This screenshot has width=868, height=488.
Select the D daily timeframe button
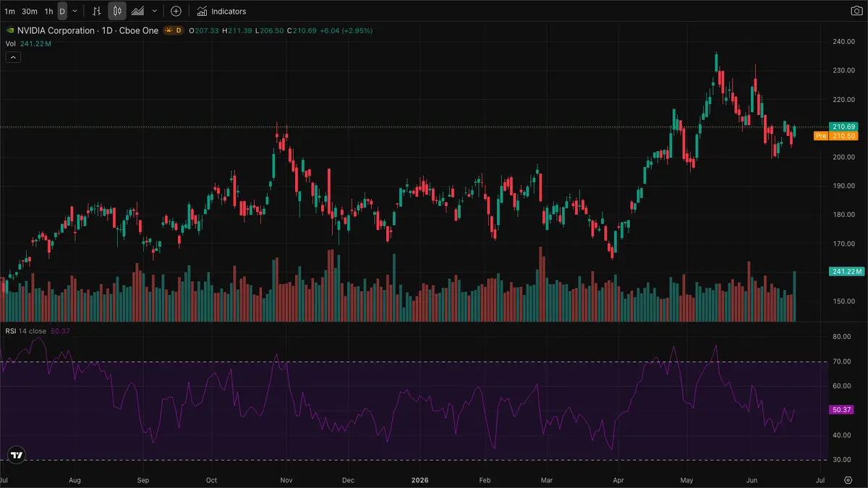pyautogui.click(x=62, y=12)
